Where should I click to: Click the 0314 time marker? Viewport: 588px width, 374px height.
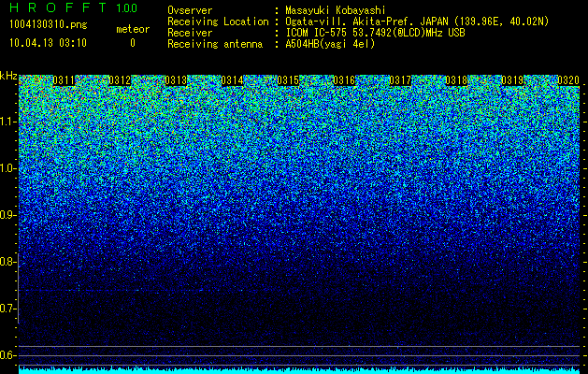coord(232,80)
